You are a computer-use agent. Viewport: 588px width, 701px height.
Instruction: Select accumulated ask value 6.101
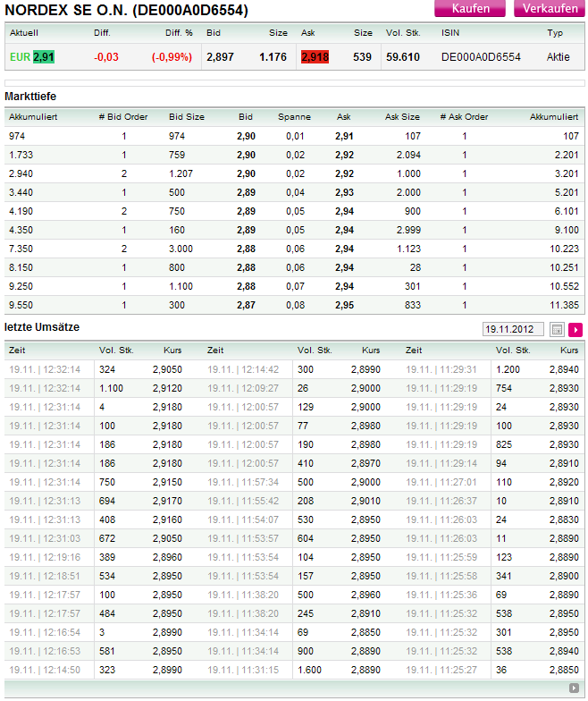pyautogui.click(x=567, y=211)
